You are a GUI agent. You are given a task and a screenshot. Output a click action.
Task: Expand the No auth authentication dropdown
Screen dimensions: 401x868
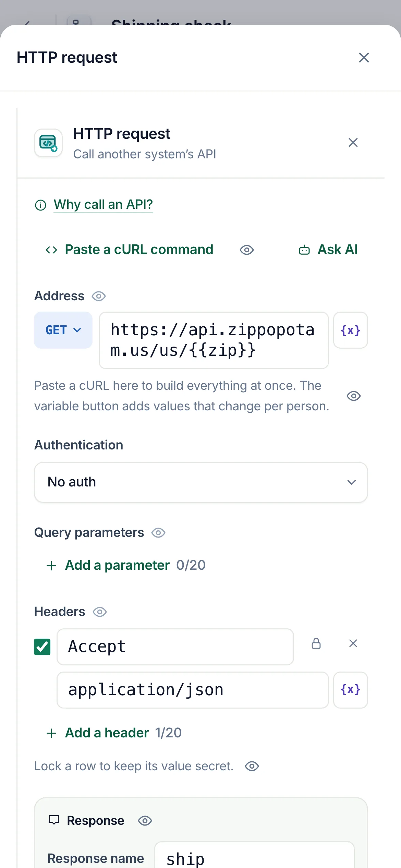coord(201,482)
